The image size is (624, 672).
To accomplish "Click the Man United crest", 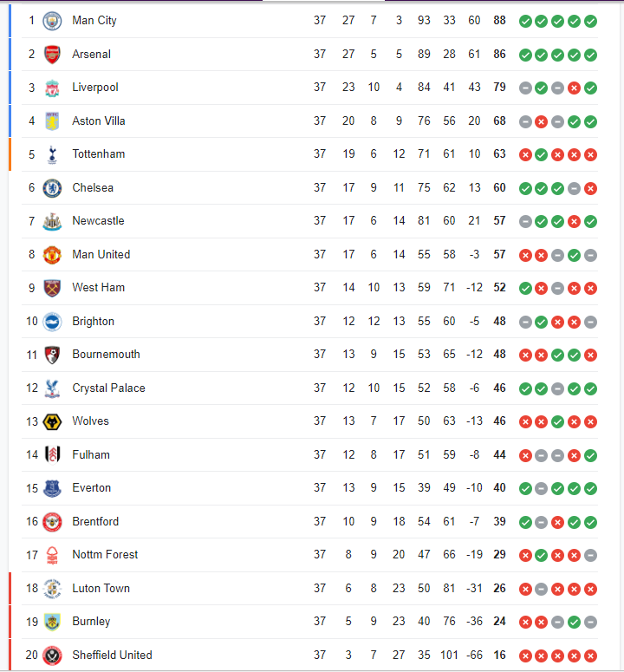I will pos(52,255).
